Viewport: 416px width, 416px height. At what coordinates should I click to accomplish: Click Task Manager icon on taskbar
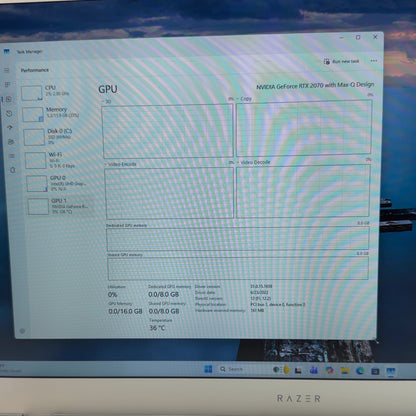click(391, 371)
